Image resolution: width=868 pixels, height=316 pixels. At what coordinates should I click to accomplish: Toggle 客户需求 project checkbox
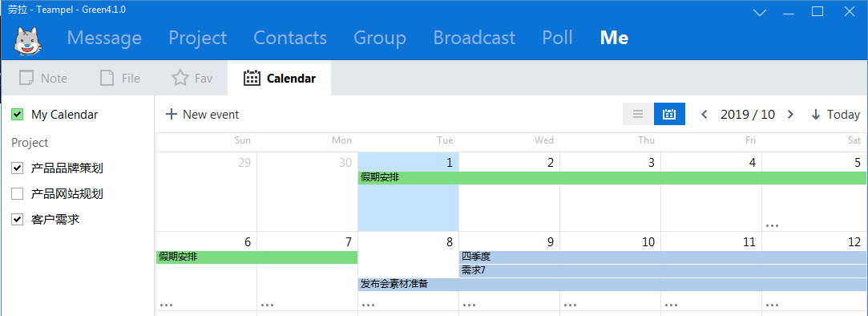pyautogui.click(x=17, y=220)
